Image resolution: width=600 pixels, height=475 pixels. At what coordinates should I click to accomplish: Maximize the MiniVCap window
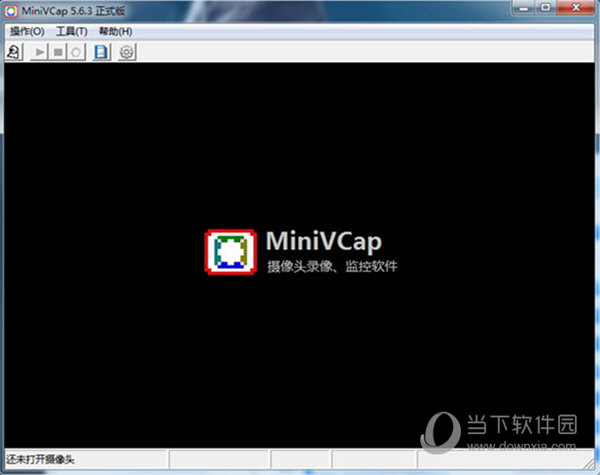tap(546, 8)
